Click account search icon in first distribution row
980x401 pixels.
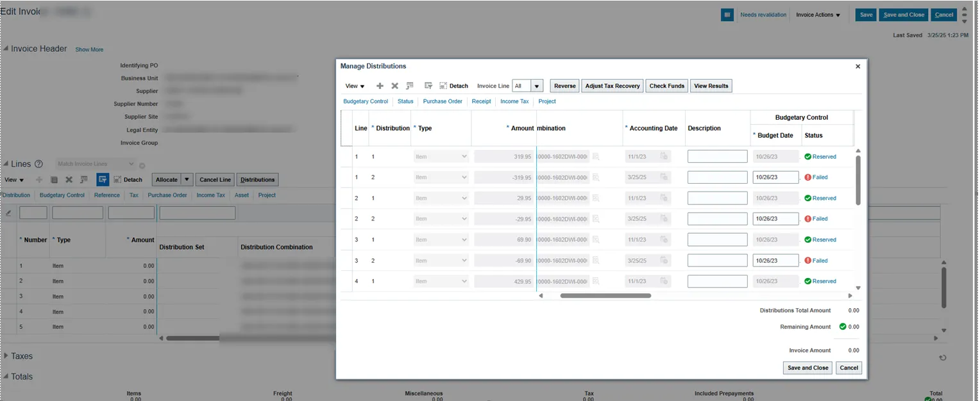(x=596, y=156)
